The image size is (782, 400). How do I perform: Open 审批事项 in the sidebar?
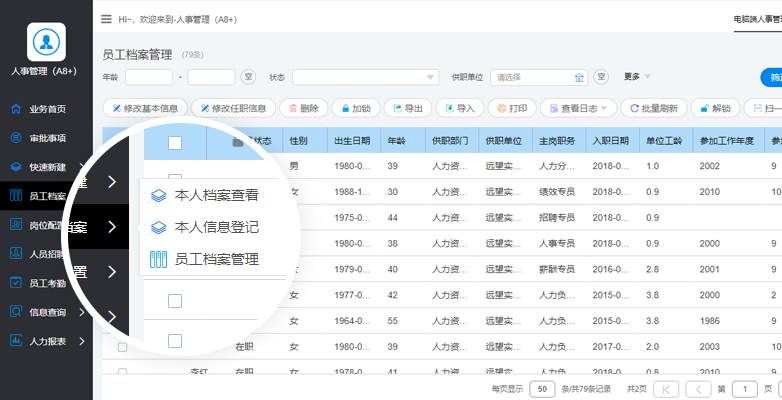click(x=47, y=138)
